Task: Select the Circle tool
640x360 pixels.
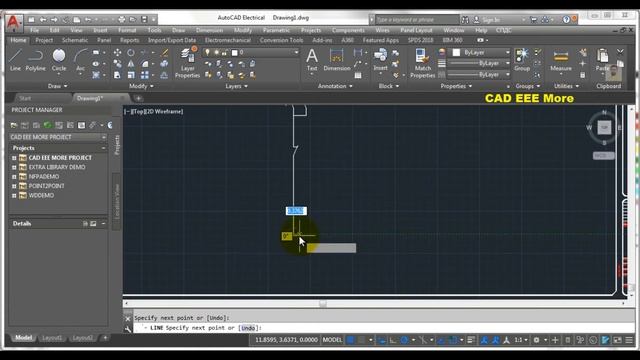Action: (x=59, y=60)
